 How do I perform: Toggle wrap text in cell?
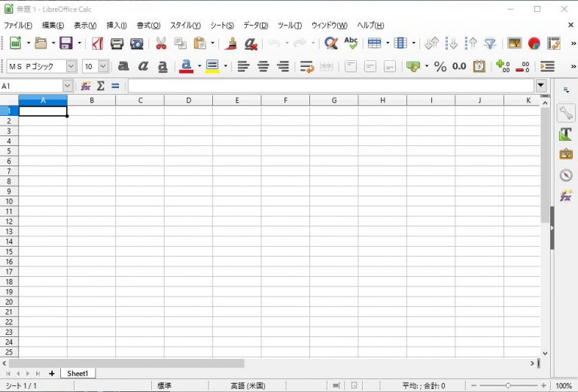pos(307,67)
